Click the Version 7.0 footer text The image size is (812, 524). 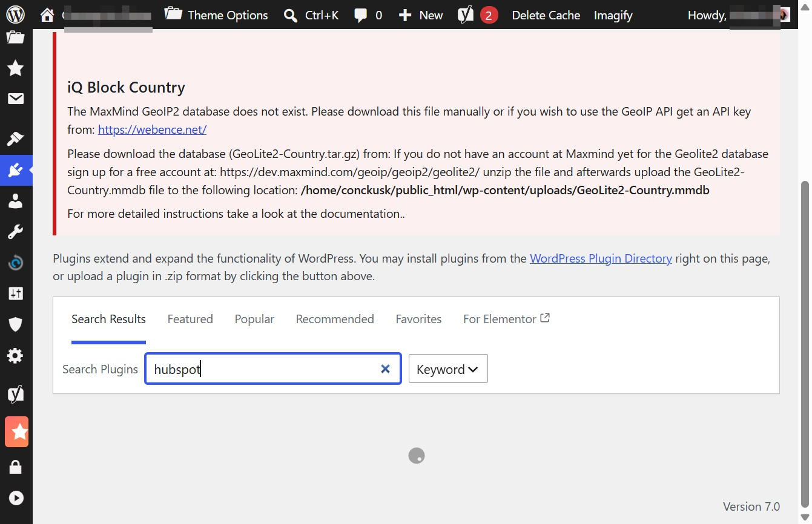click(x=751, y=506)
